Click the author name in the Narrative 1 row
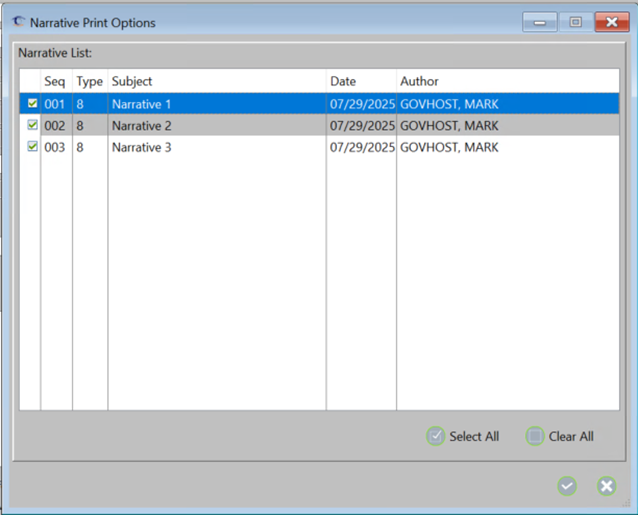 pos(449,104)
